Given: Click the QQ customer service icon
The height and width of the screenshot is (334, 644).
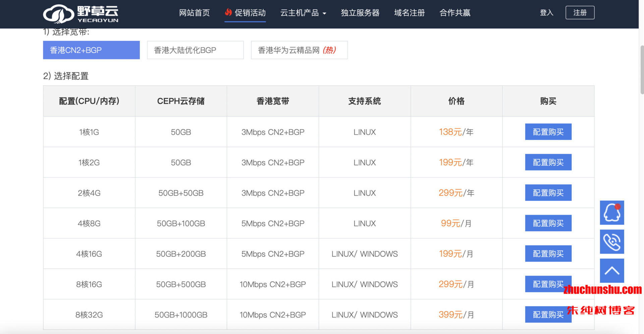Looking at the screenshot, I should (612, 213).
